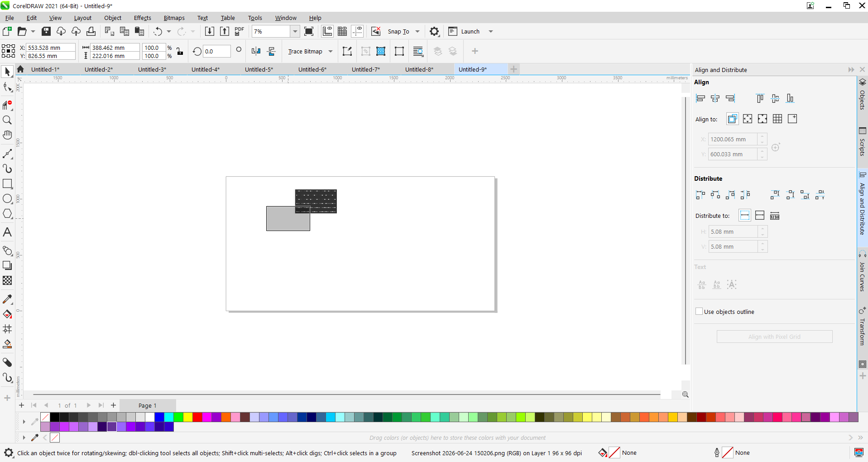
Task: Pick the black color swatch
Action: point(54,417)
